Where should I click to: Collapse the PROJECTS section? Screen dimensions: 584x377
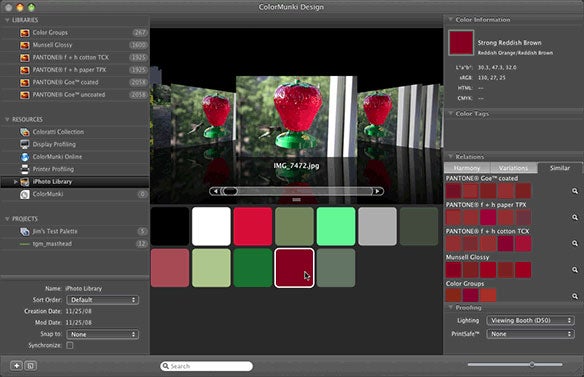7,219
